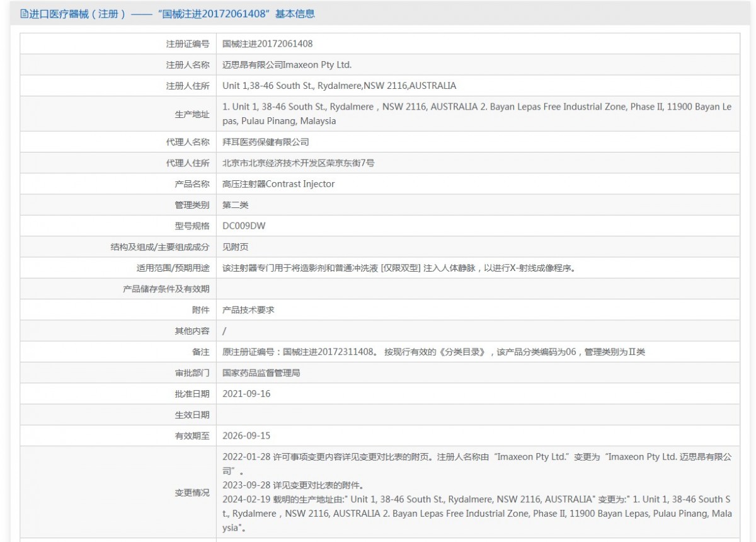Click the 注册人名称 label cell
This screenshot has height=542, width=756.
coord(118,65)
